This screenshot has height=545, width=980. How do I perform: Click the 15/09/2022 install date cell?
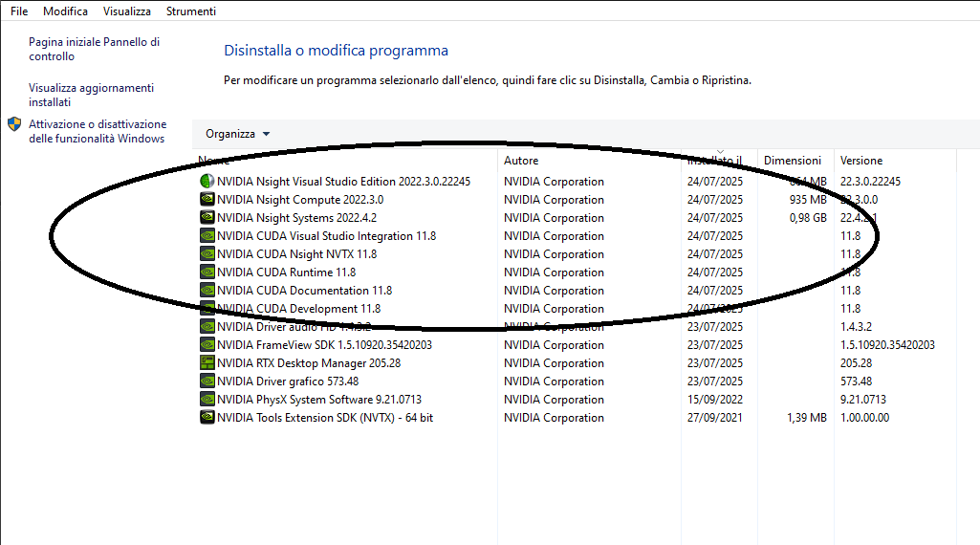pos(715,399)
